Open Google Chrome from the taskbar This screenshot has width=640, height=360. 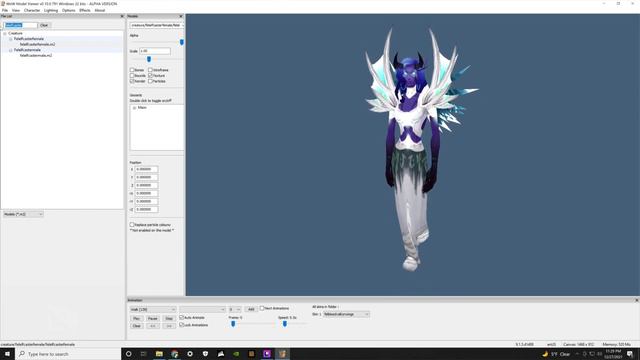tap(175, 354)
